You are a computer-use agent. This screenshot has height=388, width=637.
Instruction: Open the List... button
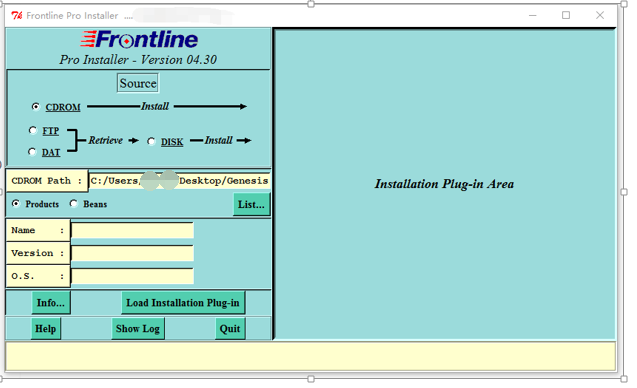coord(251,204)
